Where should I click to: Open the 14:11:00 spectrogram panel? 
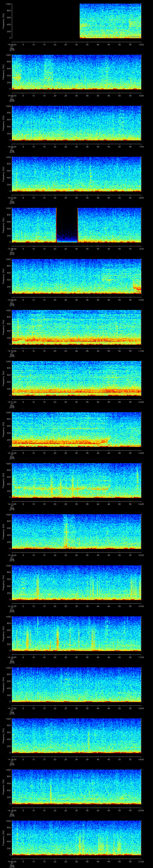pos(76,378)
